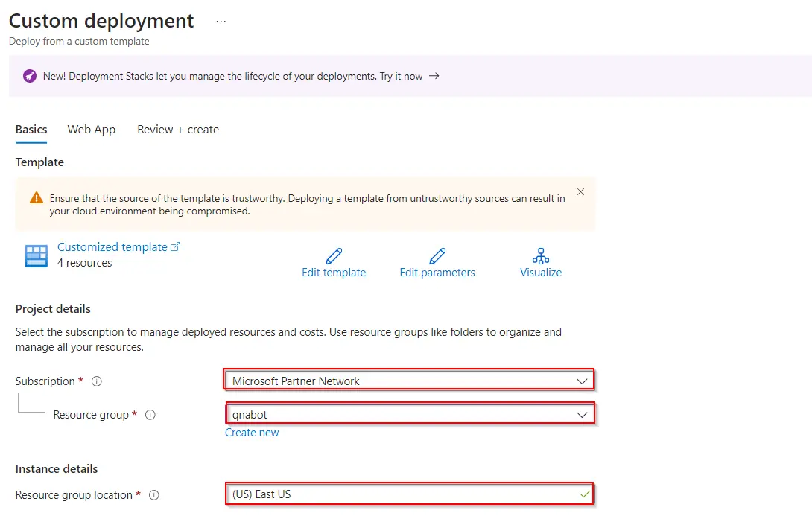The height and width of the screenshot is (525, 812).
Task: Dismiss the template trust warning
Action: click(580, 192)
